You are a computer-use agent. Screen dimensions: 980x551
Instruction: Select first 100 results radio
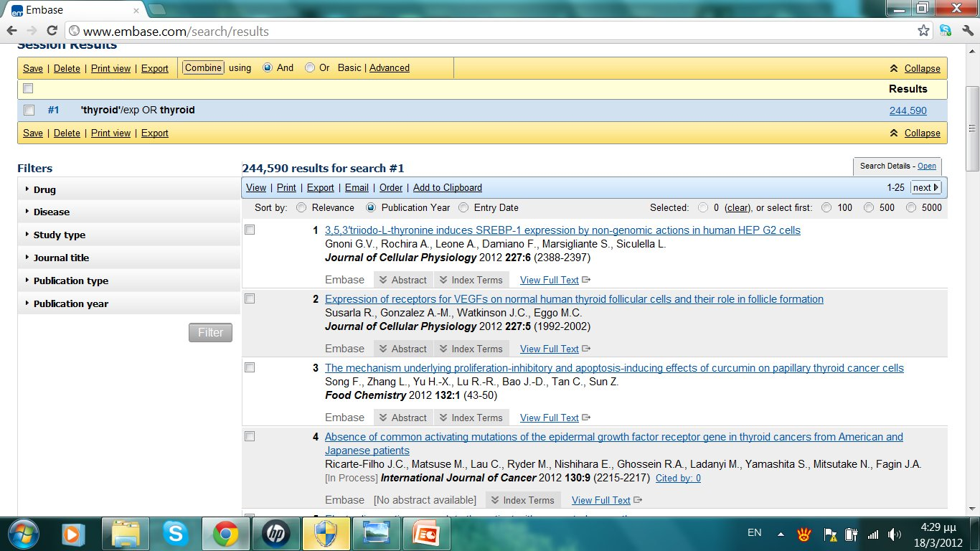(826, 207)
